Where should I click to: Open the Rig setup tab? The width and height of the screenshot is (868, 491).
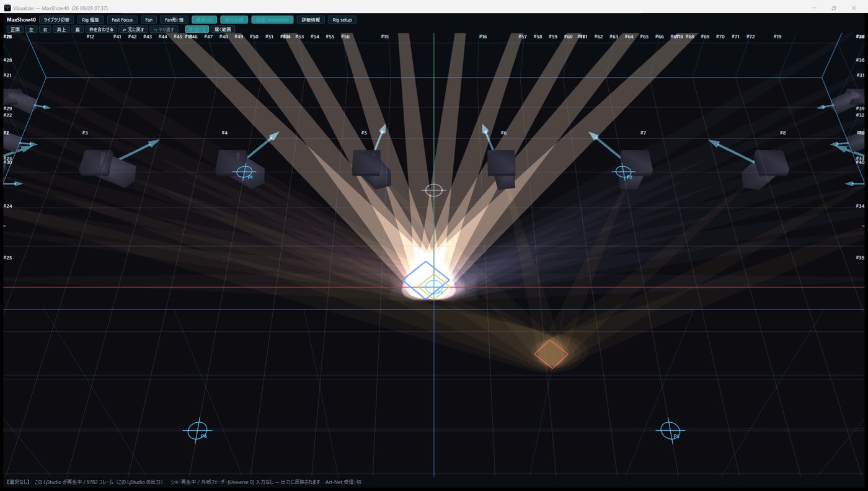pyautogui.click(x=342, y=20)
